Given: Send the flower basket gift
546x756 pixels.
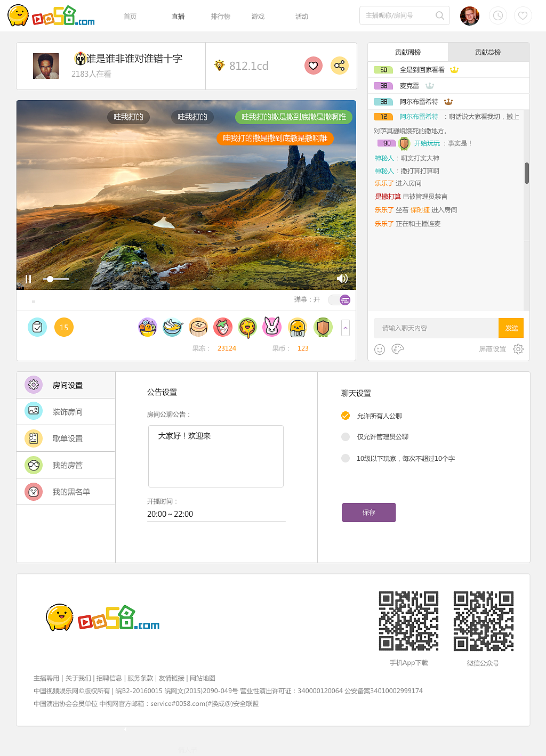Looking at the screenshot, I should pos(147,327).
